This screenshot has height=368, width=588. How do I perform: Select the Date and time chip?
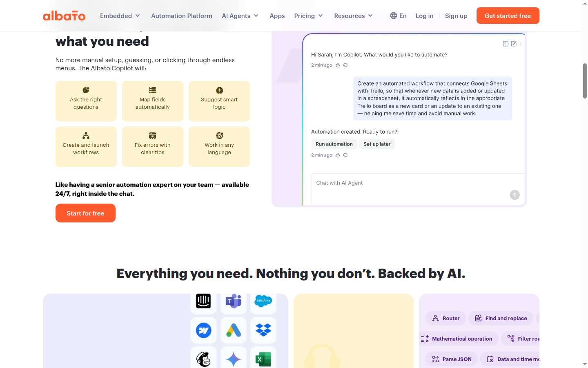(x=510, y=359)
